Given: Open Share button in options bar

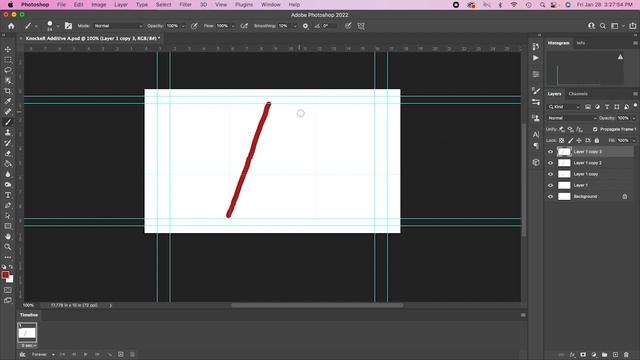Looking at the screenshot, I should click(x=632, y=26).
